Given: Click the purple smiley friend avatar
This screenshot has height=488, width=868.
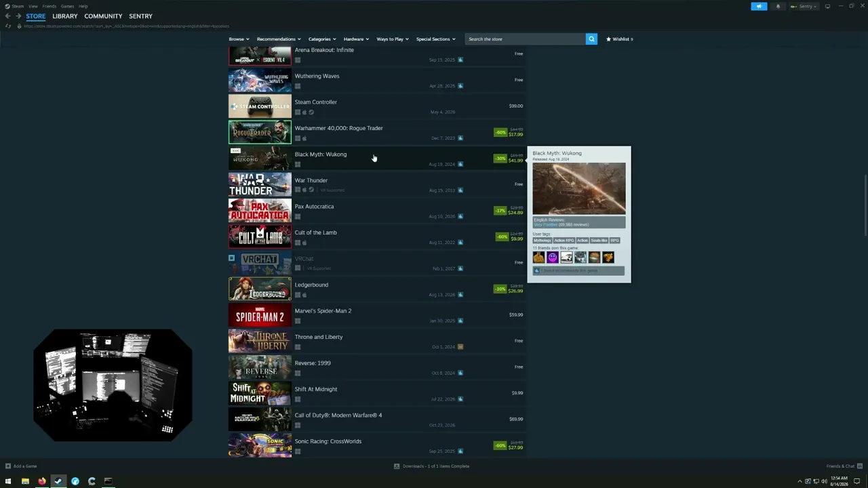Looking at the screenshot, I should coord(553,258).
